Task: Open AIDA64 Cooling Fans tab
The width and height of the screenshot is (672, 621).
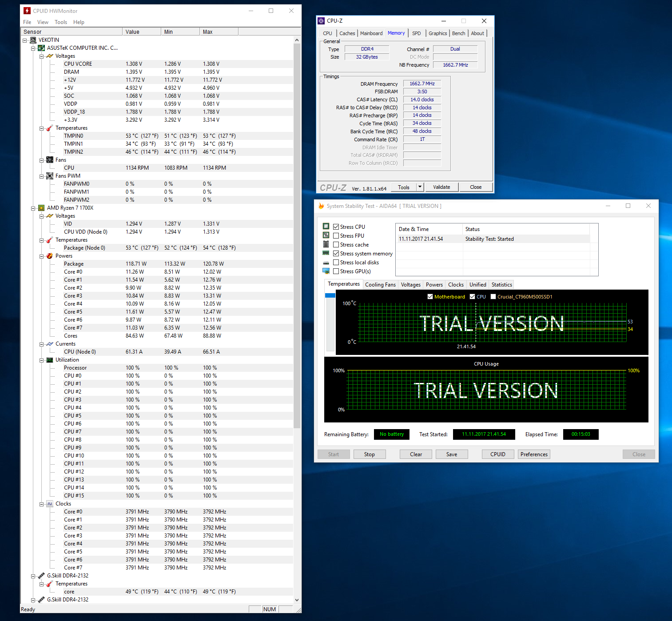Action: pos(380,285)
